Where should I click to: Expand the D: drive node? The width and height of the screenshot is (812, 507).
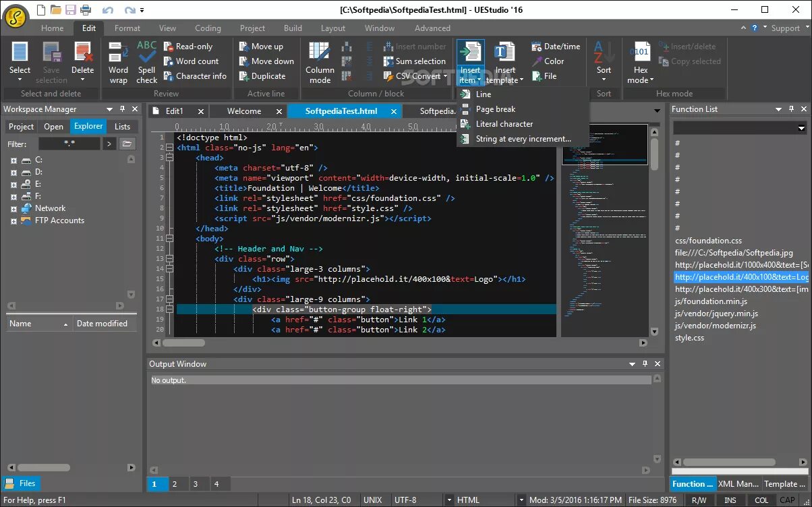tap(13, 173)
